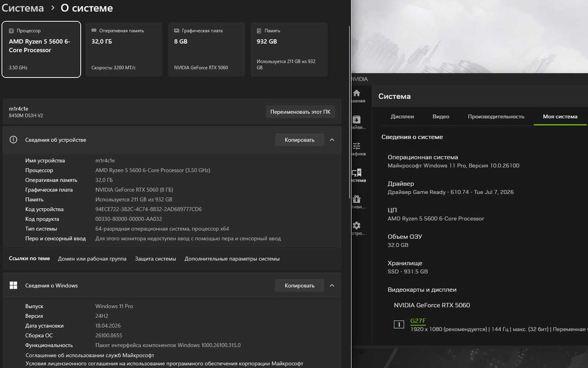Switch to the Дисплеи tab
The width and height of the screenshot is (588, 368).
pos(402,116)
